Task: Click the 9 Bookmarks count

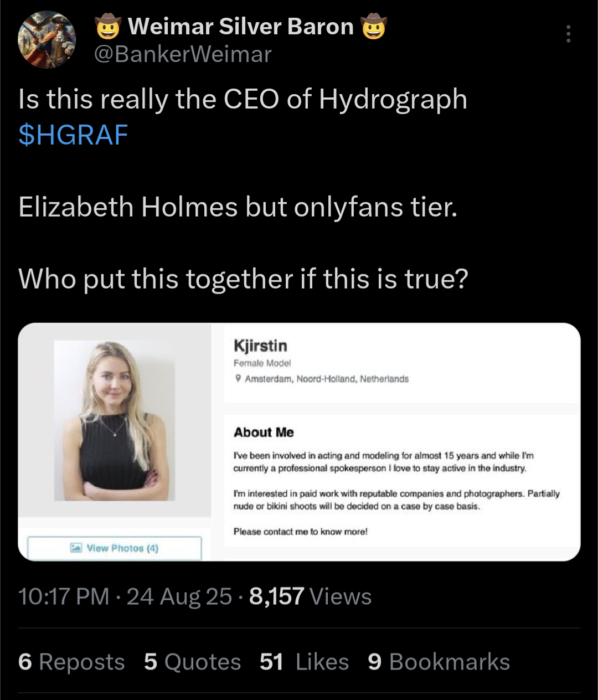Action: [439, 662]
